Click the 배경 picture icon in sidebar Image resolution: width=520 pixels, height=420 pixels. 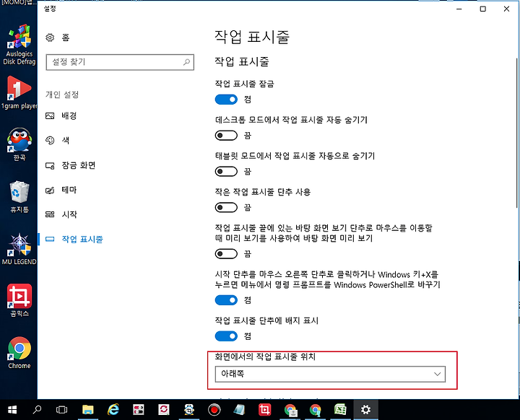click(50, 115)
